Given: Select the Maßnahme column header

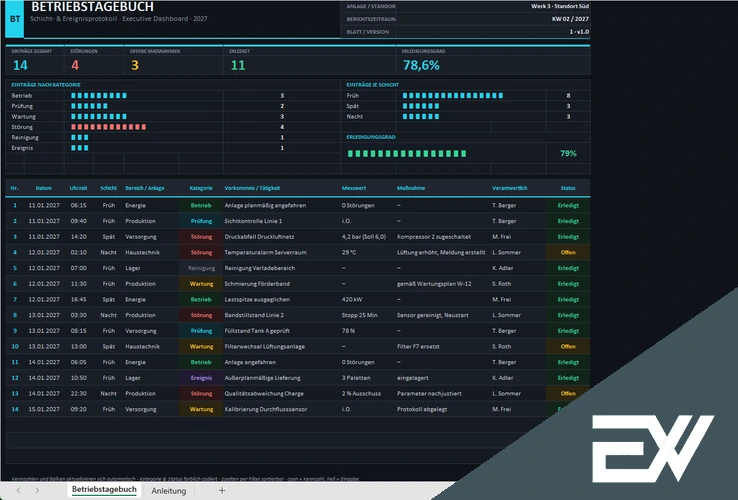Looking at the screenshot, I should tap(411, 188).
